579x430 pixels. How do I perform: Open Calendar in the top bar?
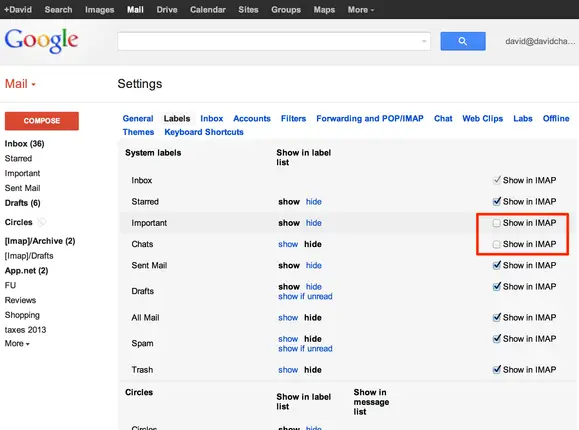click(208, 10)
